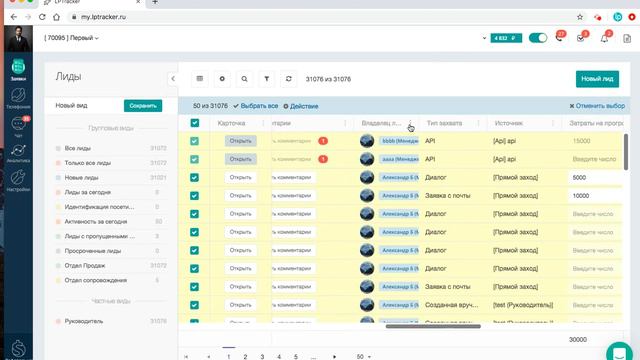This screenshot has height=360, width=640.
Task: Open the calls notification icon
Action: pos(560,38)
